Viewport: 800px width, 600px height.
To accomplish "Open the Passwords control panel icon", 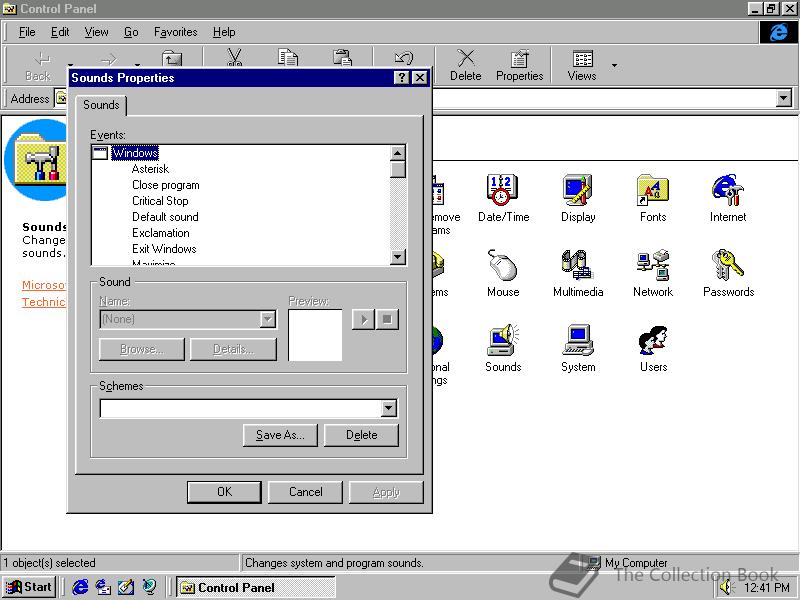I will point(728,272).
